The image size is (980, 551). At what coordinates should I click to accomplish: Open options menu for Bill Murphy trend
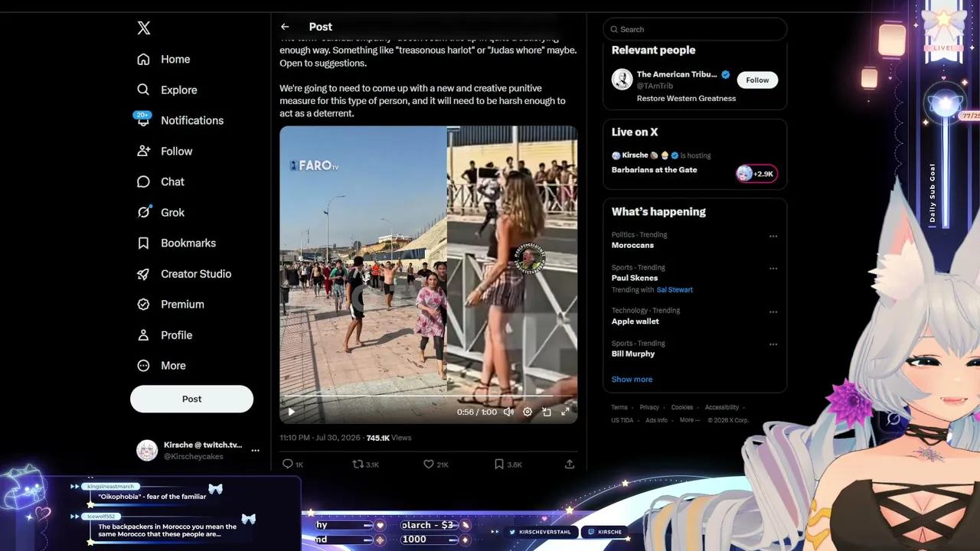(773, 344)
